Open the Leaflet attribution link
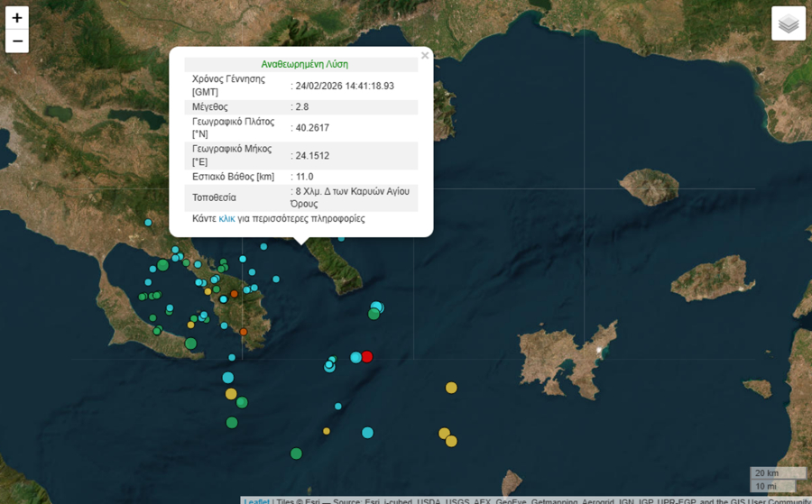812x504 pixels. 256,500
